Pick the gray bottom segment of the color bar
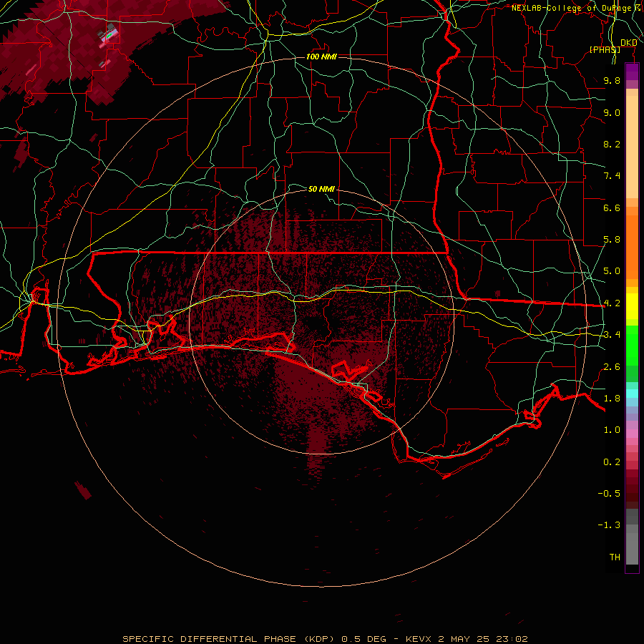Image resolution: width=644 pixels, height=644 pixels. coord(632,548)
